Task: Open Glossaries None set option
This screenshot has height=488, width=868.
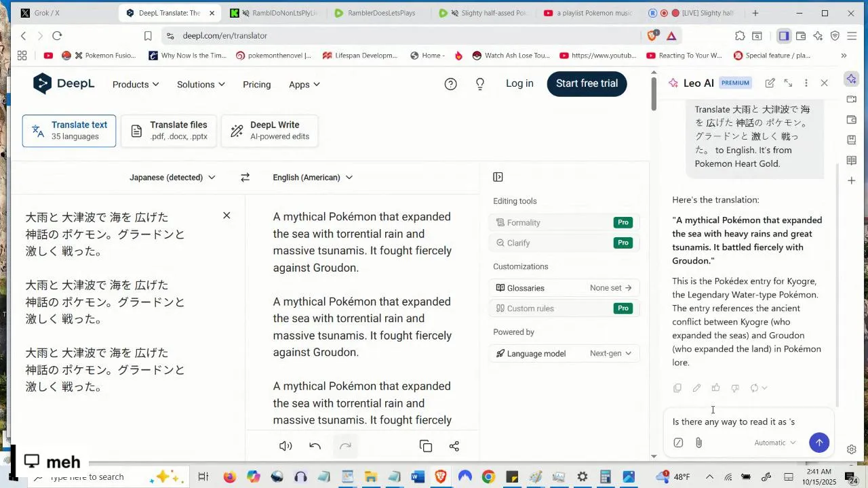Action: [x=564, y=288]
